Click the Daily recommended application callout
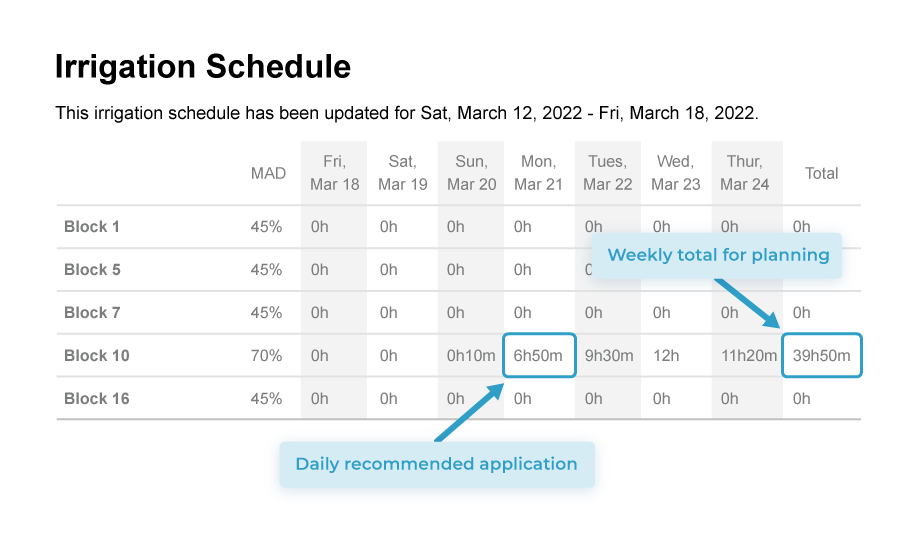Screen dimensions: 916x537 coord(436,464)
